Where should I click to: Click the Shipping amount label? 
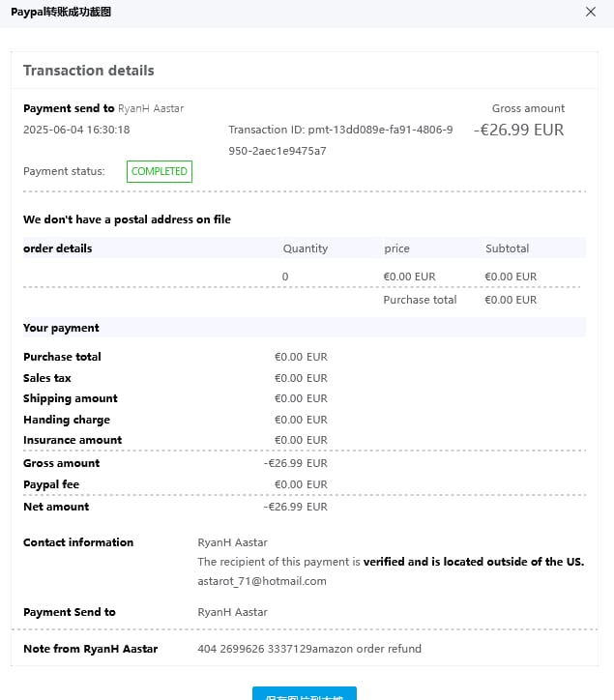71,398
